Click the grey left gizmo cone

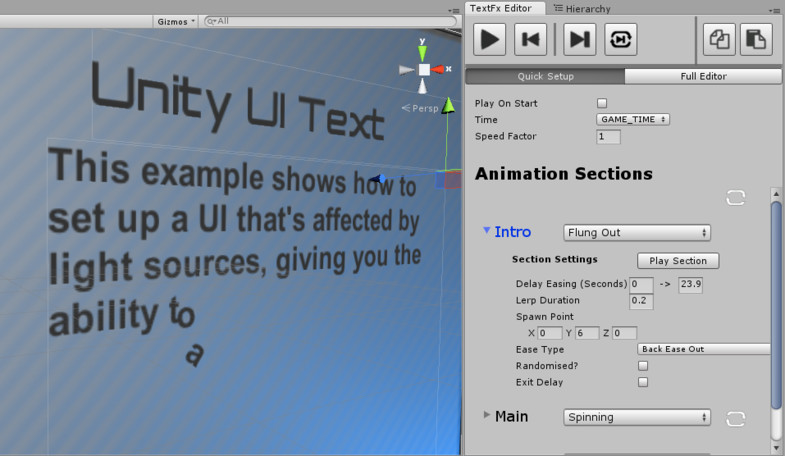click(x=407, y=70)
